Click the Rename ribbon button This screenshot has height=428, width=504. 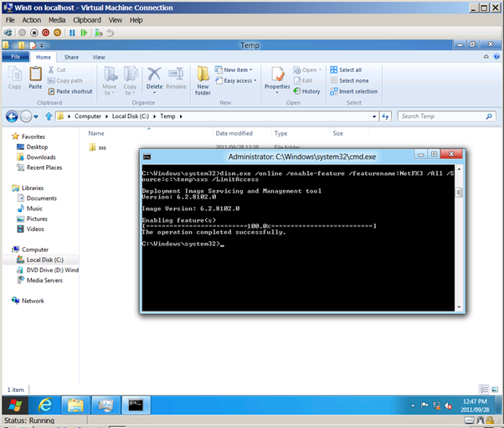[176, 78]
